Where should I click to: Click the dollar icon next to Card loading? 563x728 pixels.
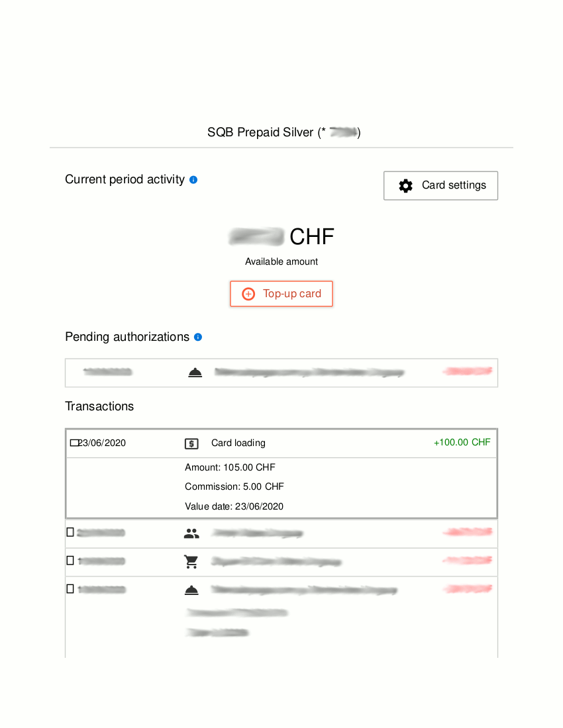pos(191,443)
